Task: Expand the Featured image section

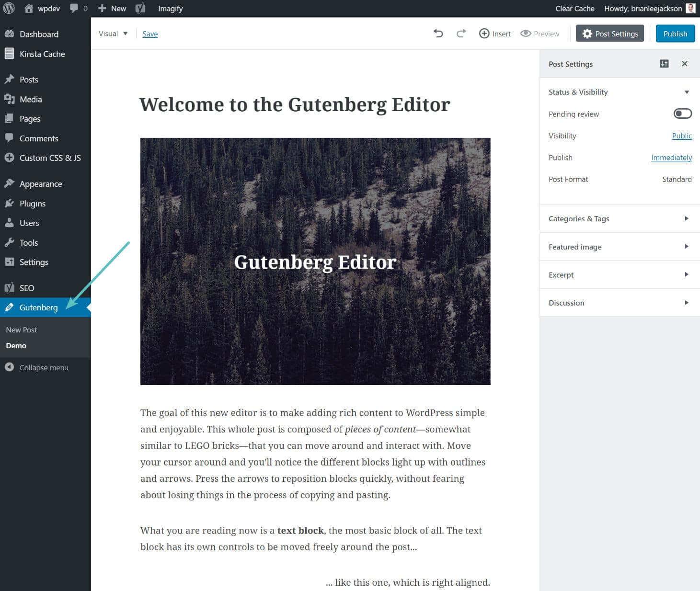Action: (620, 247)
